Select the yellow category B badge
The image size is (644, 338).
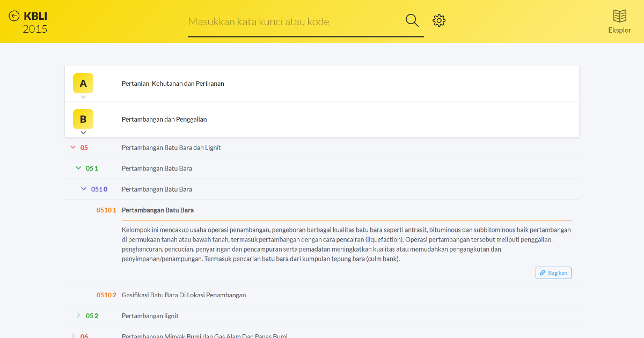pyautogui.click(x=83, y=119)
